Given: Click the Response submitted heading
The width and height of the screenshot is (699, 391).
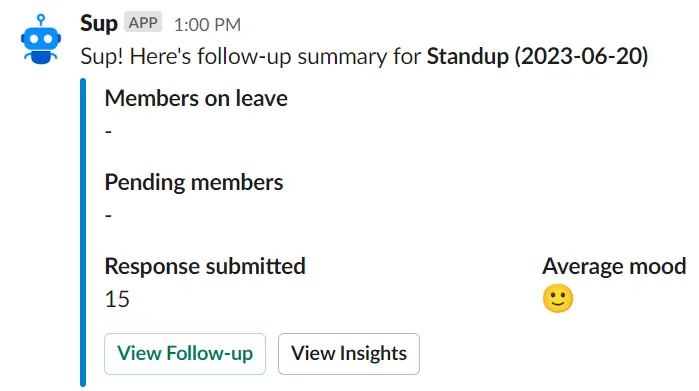Looking at the screenshot, I should tap(205, 266).
